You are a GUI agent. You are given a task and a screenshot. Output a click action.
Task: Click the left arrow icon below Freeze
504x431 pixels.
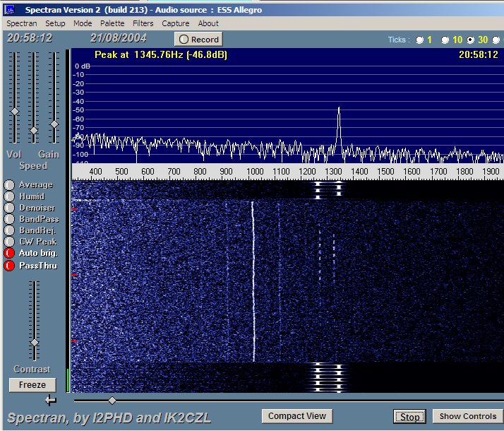[50, 401]
